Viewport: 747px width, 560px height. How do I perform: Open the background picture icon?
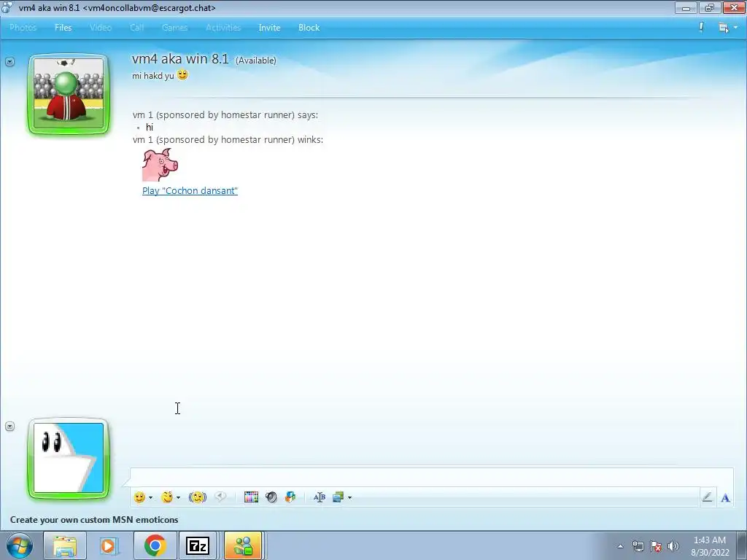pos(338,497)
